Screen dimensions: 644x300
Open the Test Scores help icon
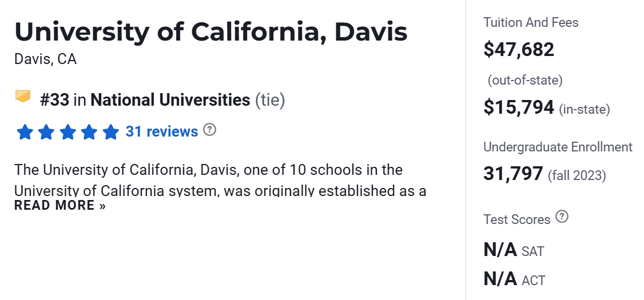562,217
